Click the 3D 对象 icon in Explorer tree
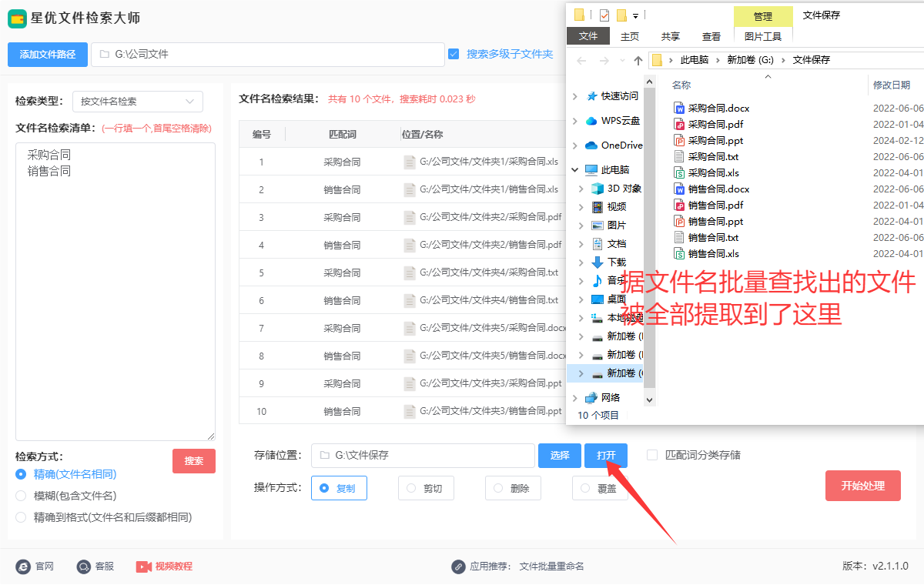Viewport: 924px width, 585px height. point(598,189)
